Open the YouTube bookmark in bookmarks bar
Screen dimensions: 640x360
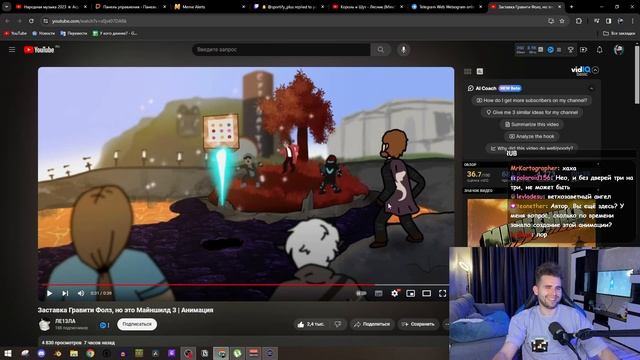click(x=15, y=33)
